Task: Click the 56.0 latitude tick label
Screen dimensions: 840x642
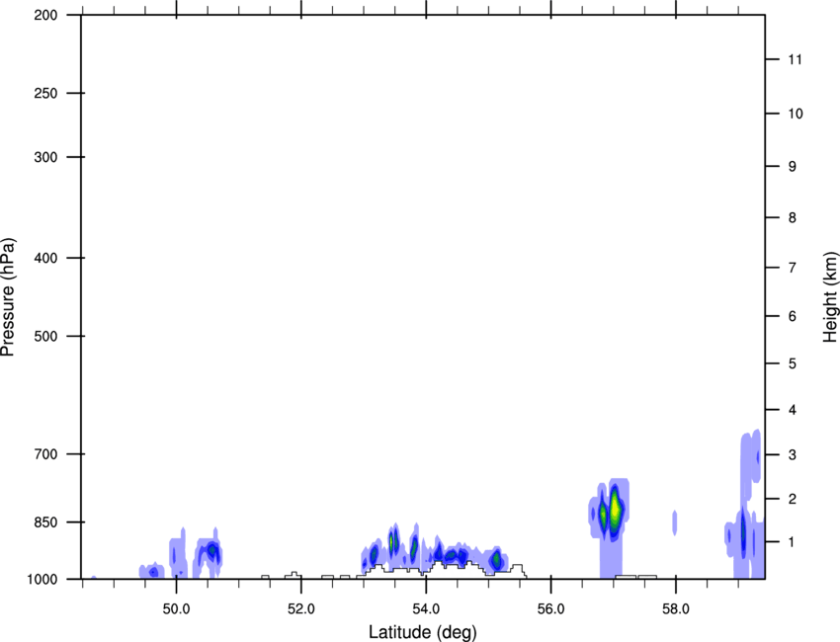Action: coord(550,609)
